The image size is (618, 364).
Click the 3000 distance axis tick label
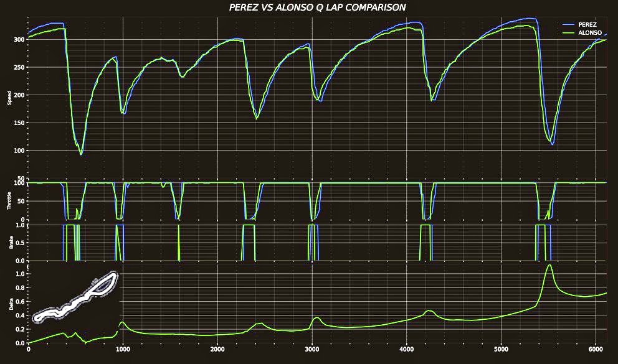[x=311, y=350]
